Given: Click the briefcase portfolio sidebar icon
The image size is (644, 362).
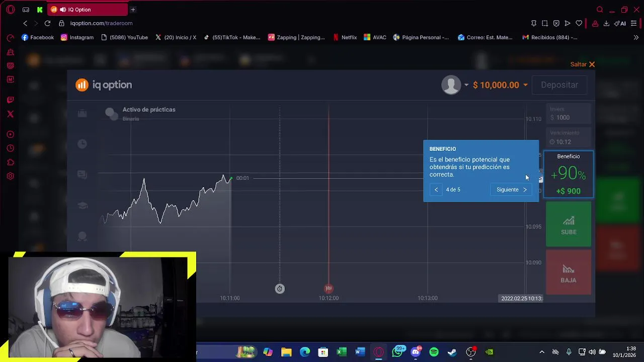Looking at the screenshot, I should 82,114.
